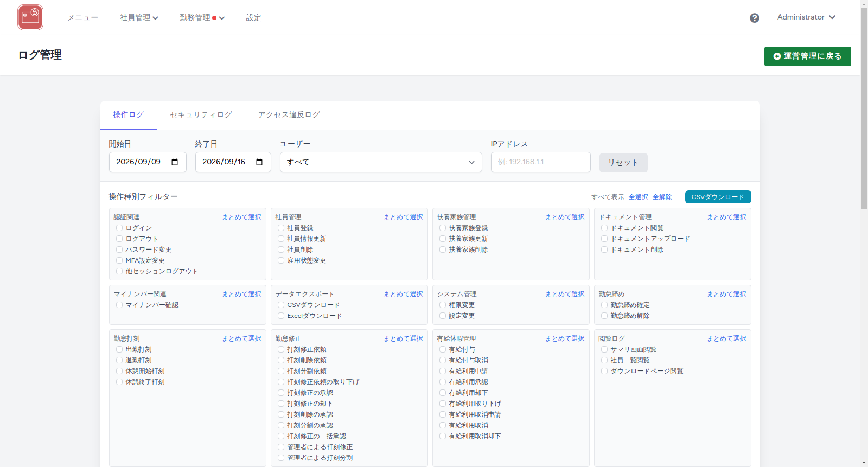Check the 出勤打刻 checkbox
The height and width of the screenshot is (467, 868).
pos(119,349)
